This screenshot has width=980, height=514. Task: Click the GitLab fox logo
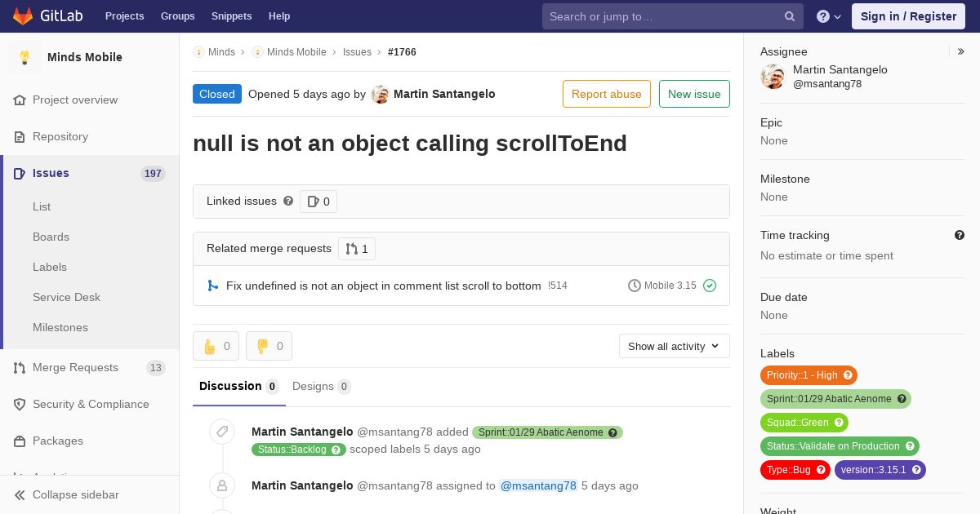pos(23,16)
